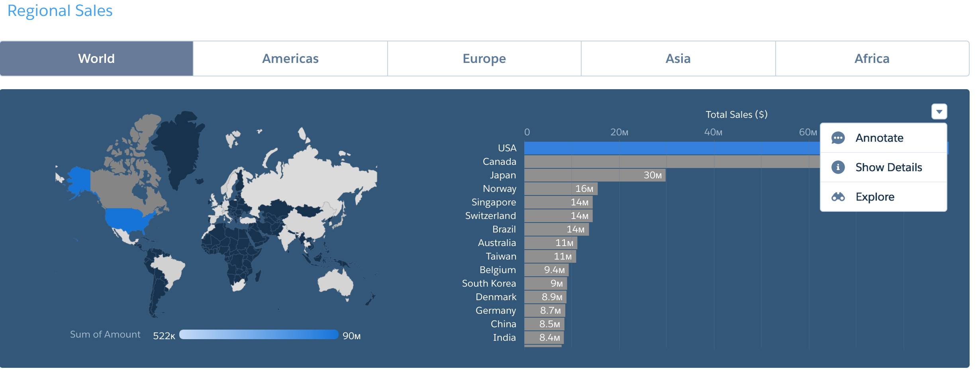980x375 pixels.
Task: Open the Europe region tab
Action: coord(483,59)
